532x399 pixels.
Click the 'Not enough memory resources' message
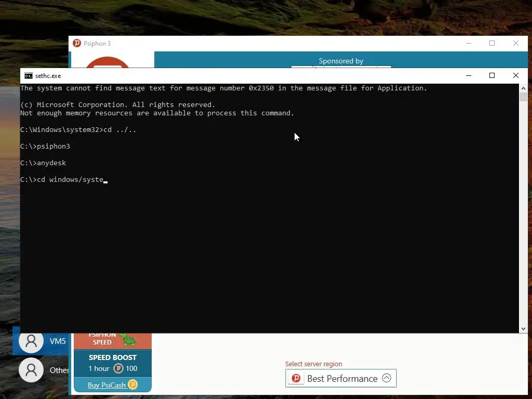(157, 113)
